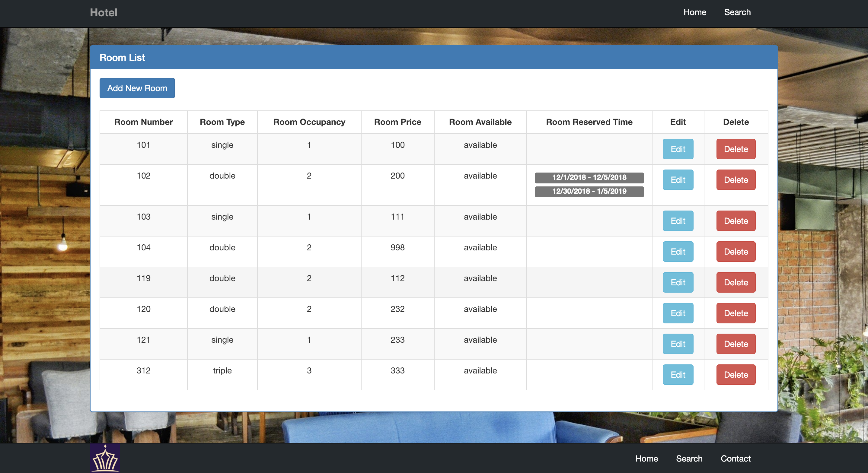Viewport: 868px width, 473px height.
Task: Delete room 119
Action: pos(736,282)
